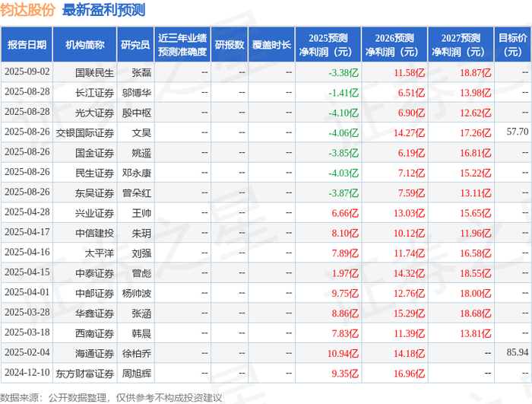532x404 pixels.
Task: Click the 11.58亿 forecast value
Action: tap(409, 72)
